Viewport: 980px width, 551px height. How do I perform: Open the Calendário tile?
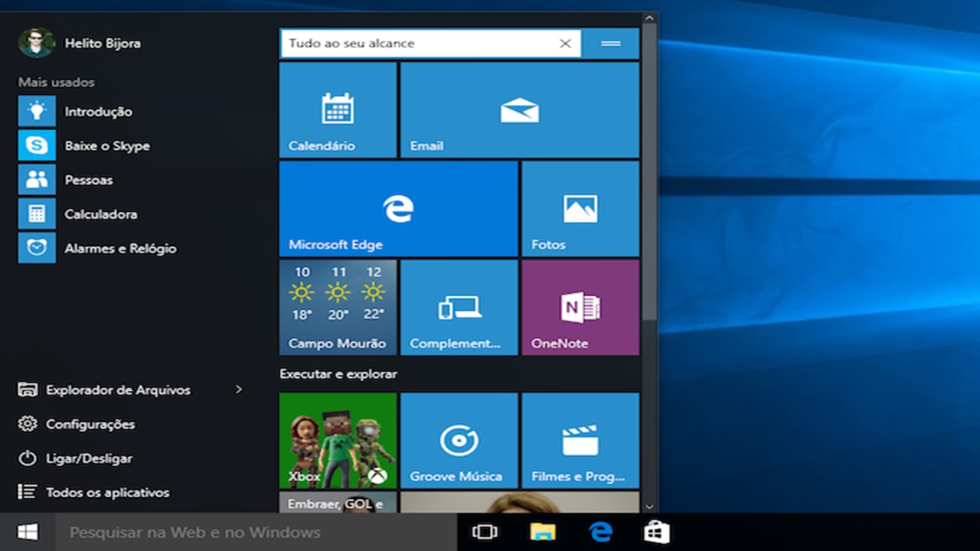click(338, 110)
